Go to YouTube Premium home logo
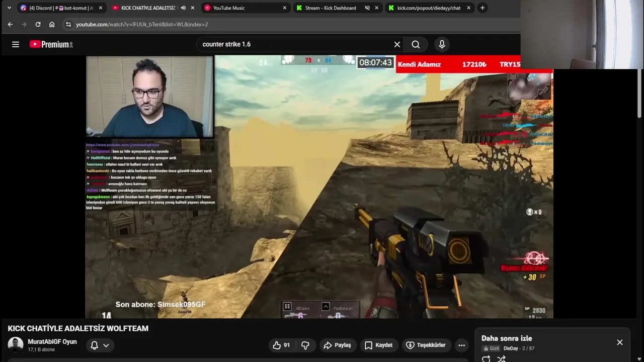Image resolution: width=644 pixels, height=362 pixels. coord(51,44)
